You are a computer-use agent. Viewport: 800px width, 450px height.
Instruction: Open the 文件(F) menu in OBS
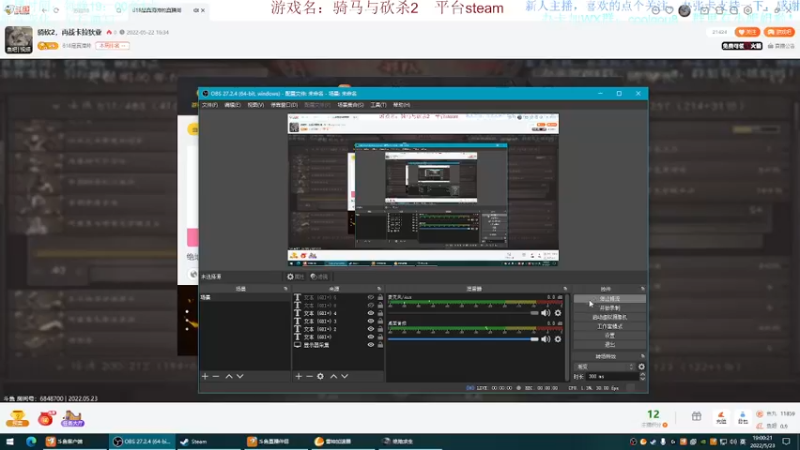(x=210, y=105)
